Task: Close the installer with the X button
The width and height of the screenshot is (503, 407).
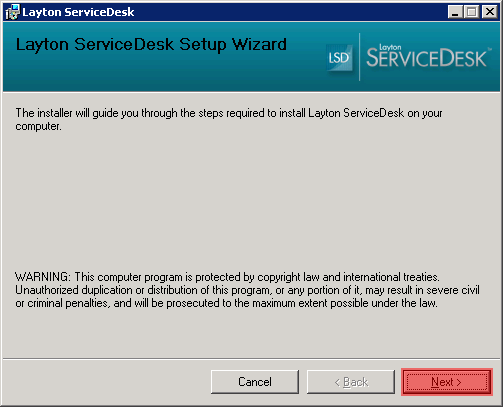Action: 489,12
